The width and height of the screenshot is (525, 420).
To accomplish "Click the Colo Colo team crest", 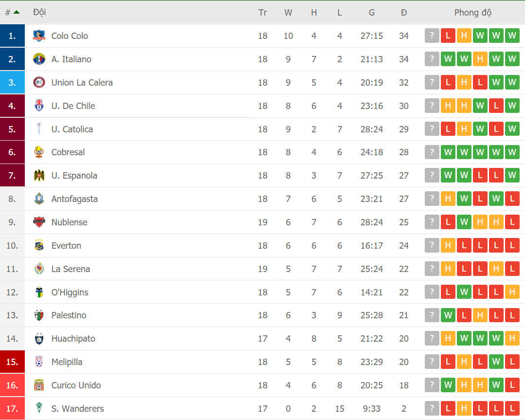I will pyautogui.click(x=39, y=36).
